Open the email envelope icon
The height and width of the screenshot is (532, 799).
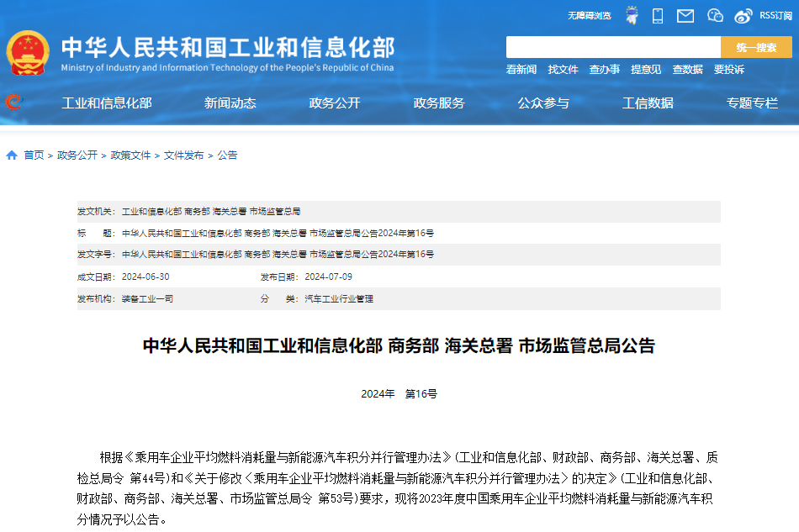pyautogui.click(x=686, y=14)
